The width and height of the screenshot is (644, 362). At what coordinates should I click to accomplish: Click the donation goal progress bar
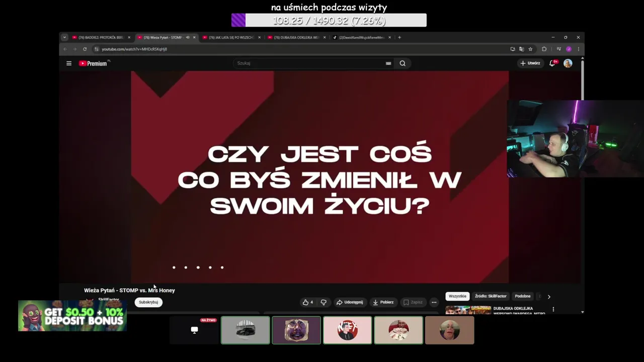coord(329,20)
